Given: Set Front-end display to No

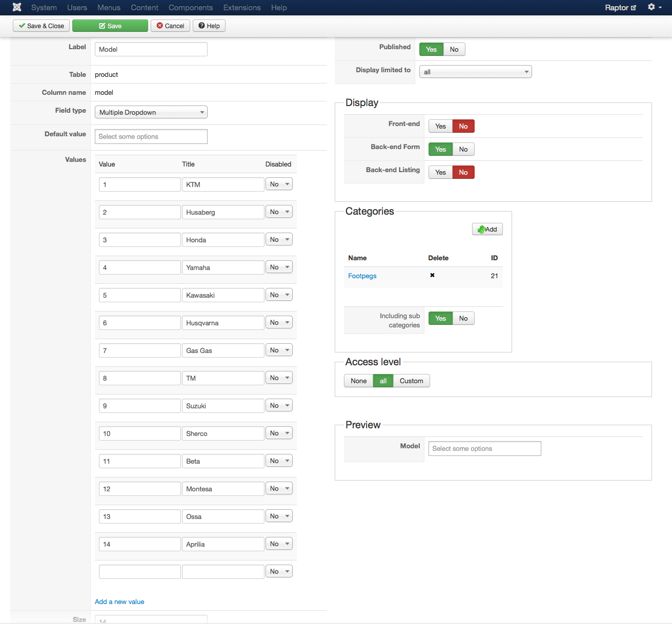Looking at the screenshot, I should pyautogui.click(x=463, y=126).
